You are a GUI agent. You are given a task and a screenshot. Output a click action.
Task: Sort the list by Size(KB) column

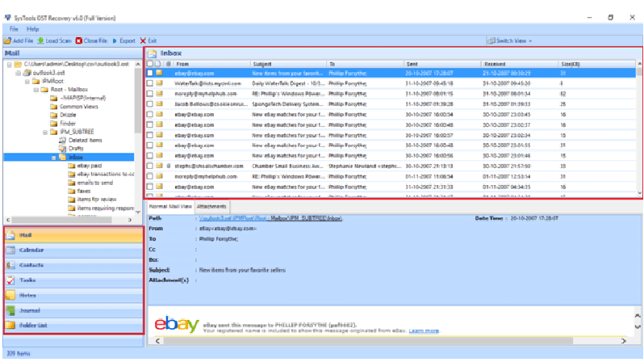(x=596, y=64)
